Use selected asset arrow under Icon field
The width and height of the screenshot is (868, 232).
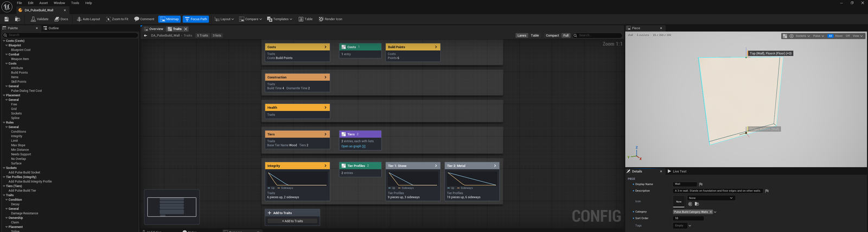point(691,204)
